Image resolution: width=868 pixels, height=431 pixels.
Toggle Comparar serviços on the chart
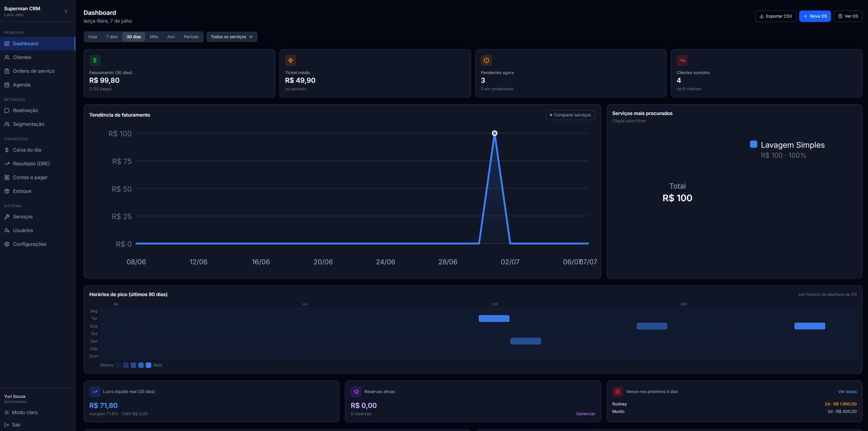[570, 115]
